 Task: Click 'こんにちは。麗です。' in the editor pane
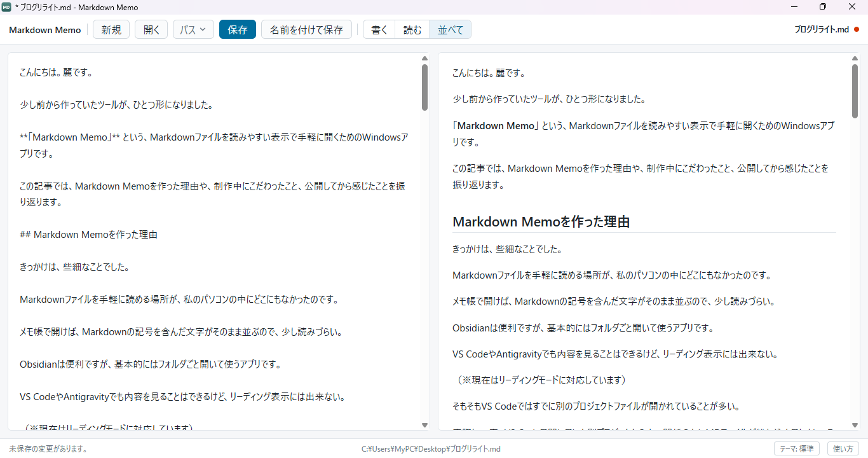click(57, 73)
